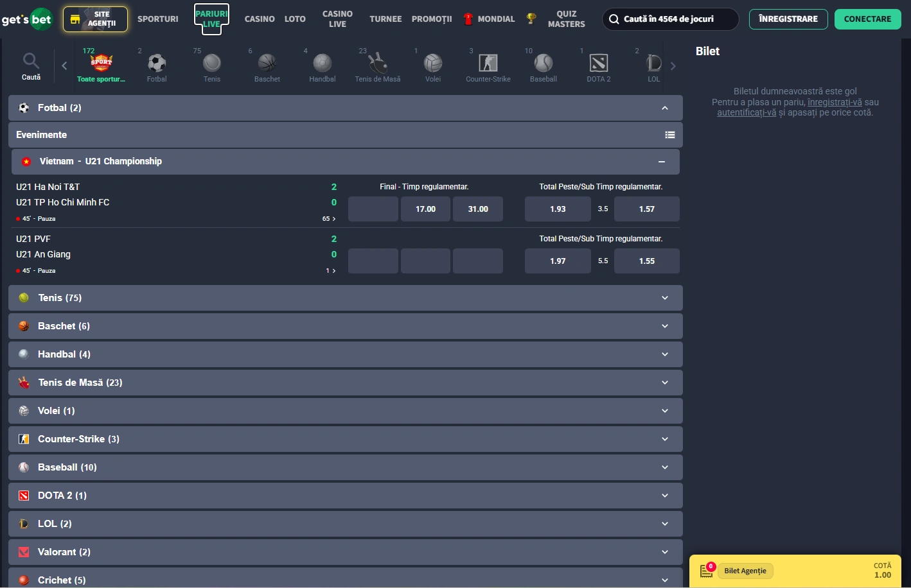The width and height of the screenshot is (911, 588).
Task: Select Handbal icon in sports carousel
Action: [x=323, y=63]
